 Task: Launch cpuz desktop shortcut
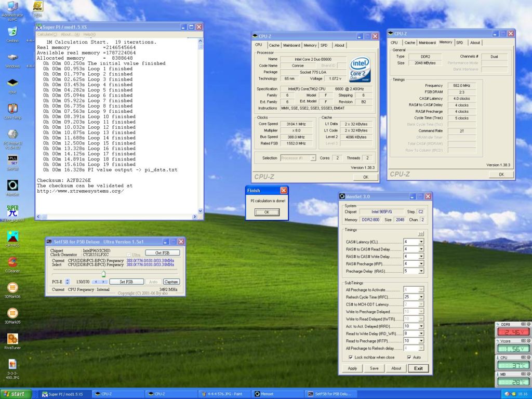click(12, 86)
